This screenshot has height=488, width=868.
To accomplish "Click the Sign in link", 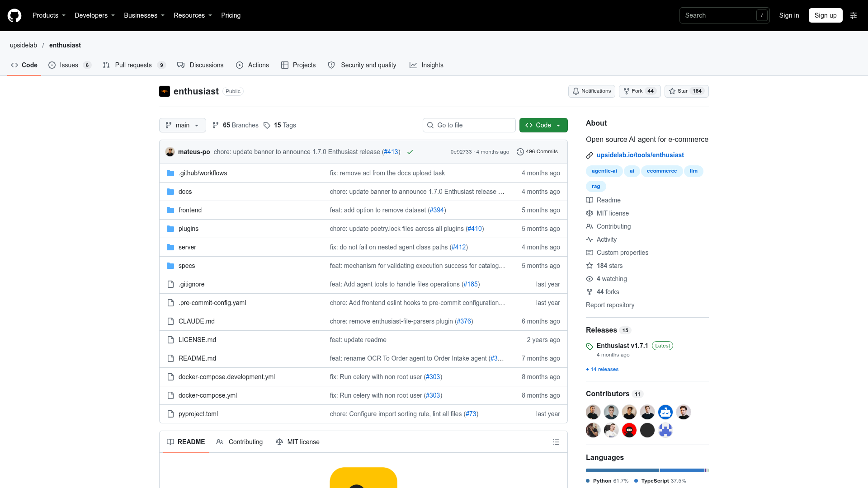I will (789, 15).
